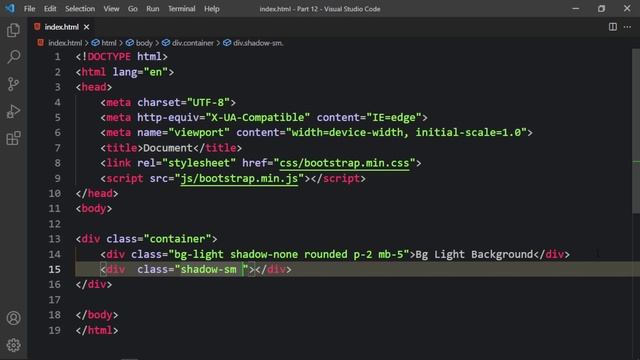Click 'stylesheet' rel value on line 8

(199, 163)
